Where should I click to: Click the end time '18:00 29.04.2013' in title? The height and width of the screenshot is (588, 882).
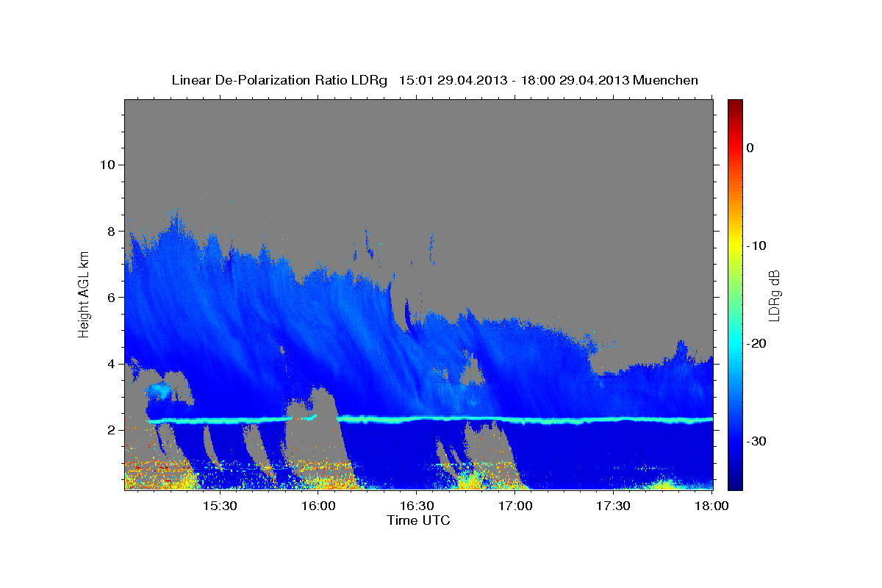point(576,80)
